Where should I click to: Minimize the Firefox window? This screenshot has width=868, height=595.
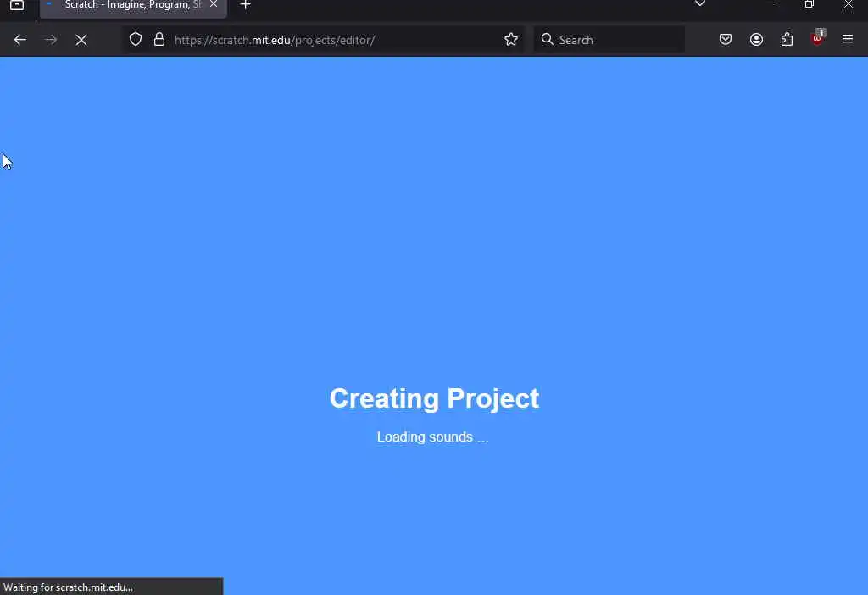(x=770, y=3)
